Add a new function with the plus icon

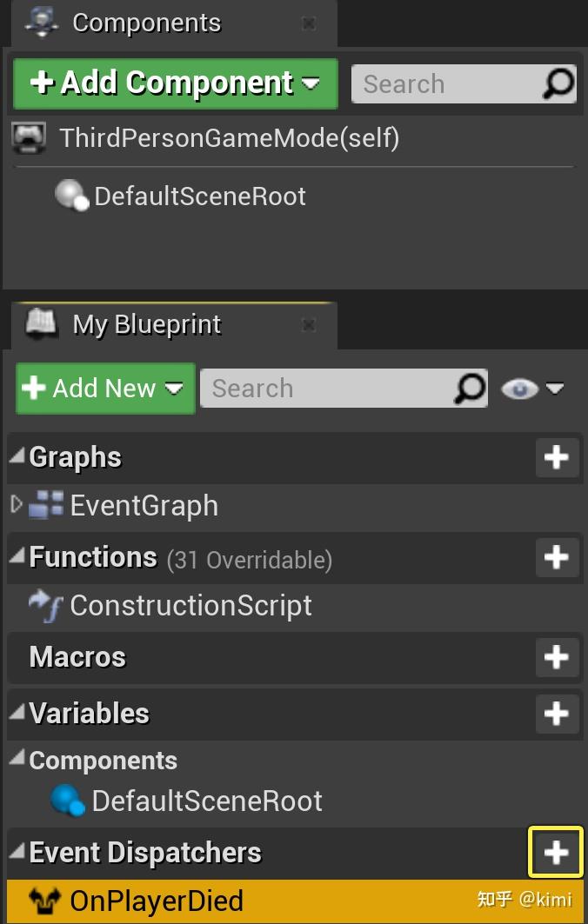[557, 557]
